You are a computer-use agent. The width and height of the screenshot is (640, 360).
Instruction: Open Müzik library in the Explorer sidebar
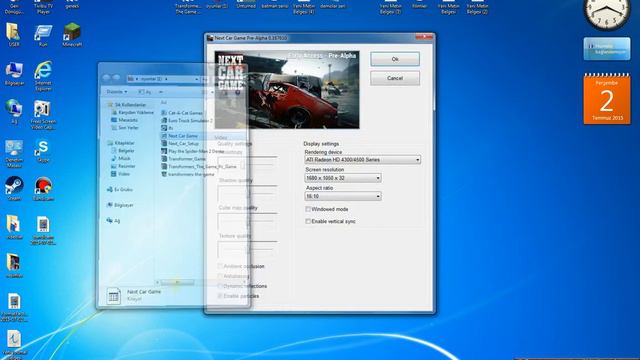[121, 158]
